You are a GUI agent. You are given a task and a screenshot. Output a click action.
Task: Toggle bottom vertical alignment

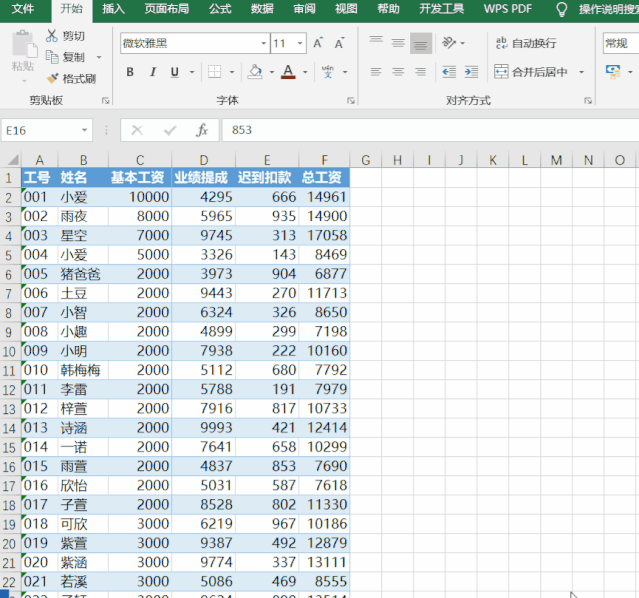point(421,43)
